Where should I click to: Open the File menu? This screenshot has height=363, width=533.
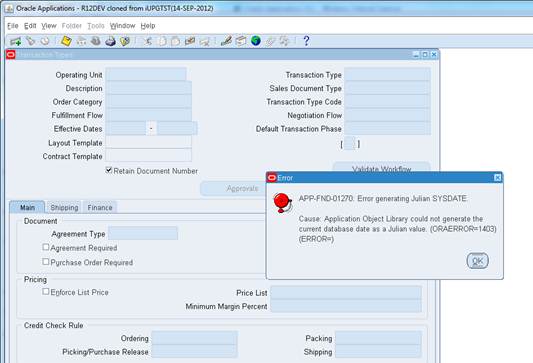[x=13, y=26]
